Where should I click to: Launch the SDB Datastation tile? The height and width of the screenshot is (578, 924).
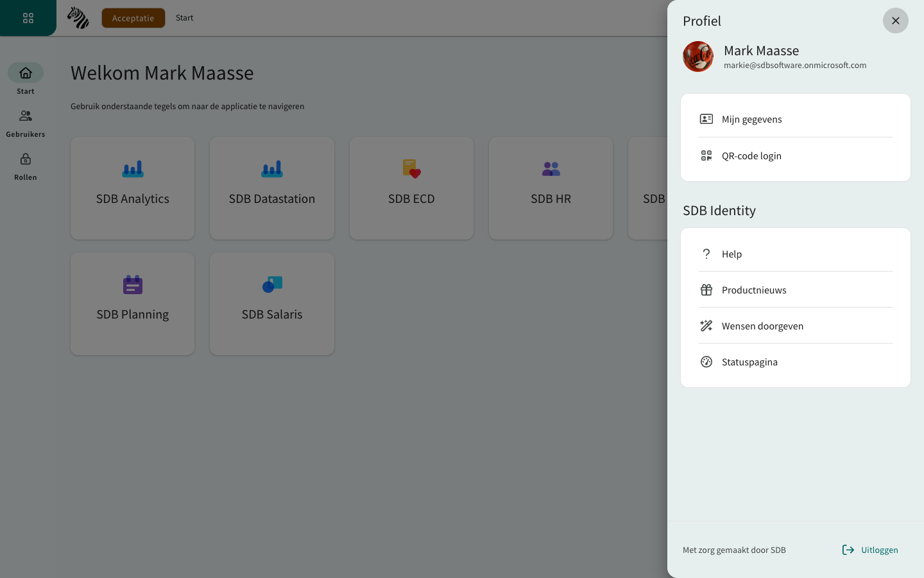click(x=272, y=188)
